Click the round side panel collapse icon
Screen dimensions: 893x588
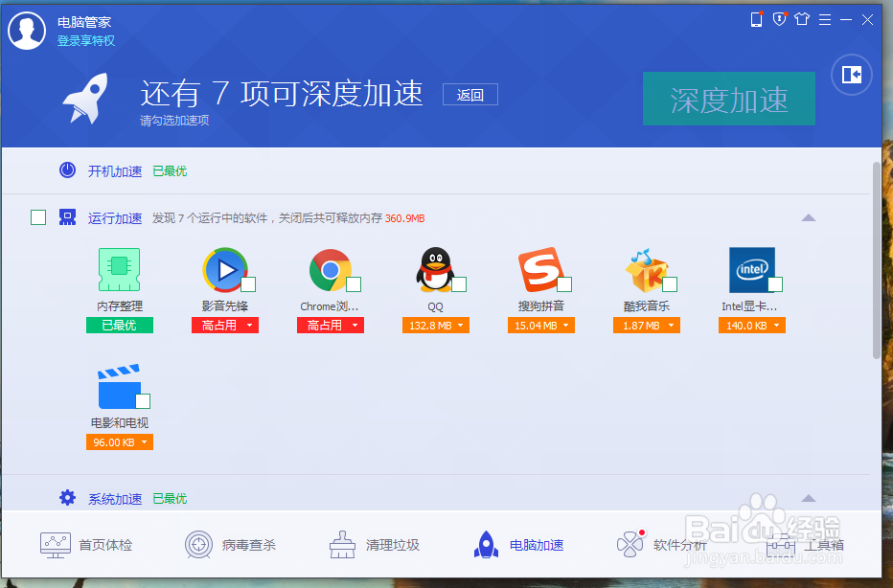click(x=852, y=75)
